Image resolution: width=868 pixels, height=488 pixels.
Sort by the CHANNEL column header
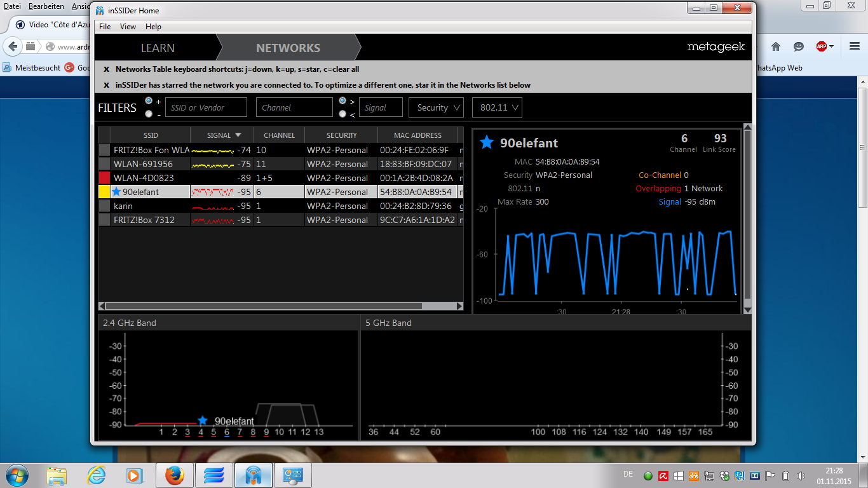[280, 135]
